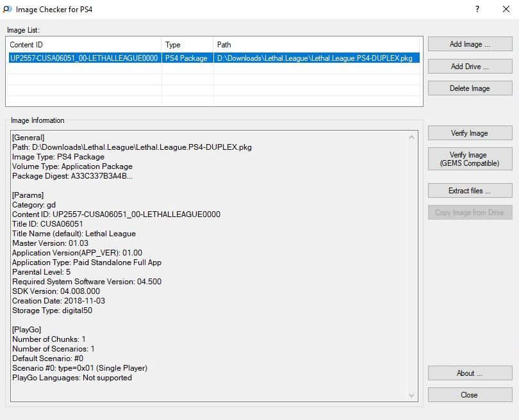519x420 pixels.
Task: Click PlayGo Languages: Not supported line
Action: (x=72, y=377)
